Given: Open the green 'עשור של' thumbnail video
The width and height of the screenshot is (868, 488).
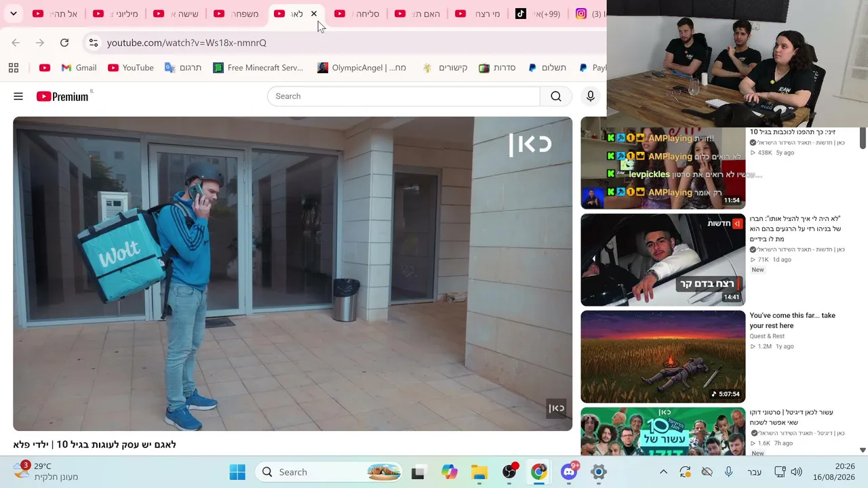Looking at the screenshot, I should click(663, 431).
